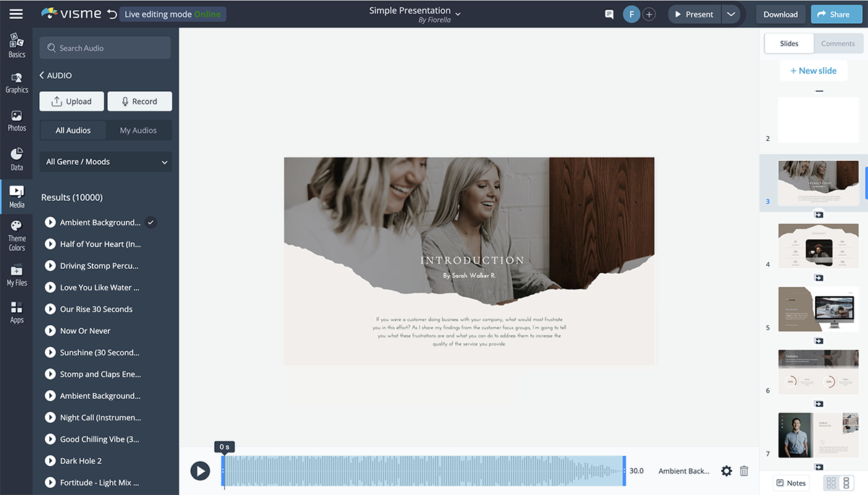The width and height of the screenshot is (868, 495).
Task: Click the Upload audio button
Action: click(x=72, y=101)
